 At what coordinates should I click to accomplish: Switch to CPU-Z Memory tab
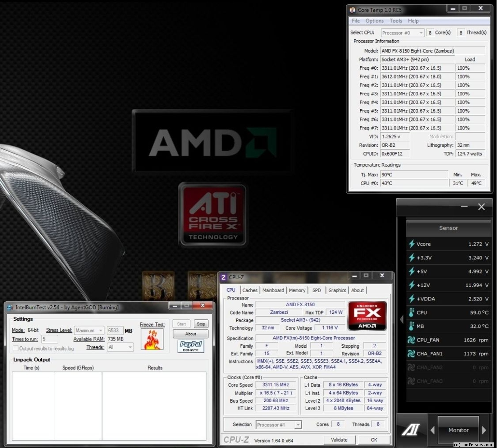[297, 290]
